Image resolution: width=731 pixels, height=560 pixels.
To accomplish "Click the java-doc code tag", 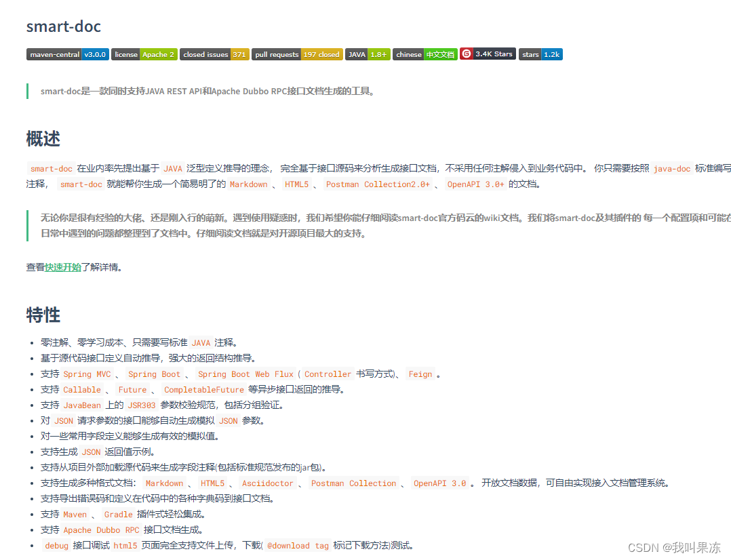I will 671,169.
